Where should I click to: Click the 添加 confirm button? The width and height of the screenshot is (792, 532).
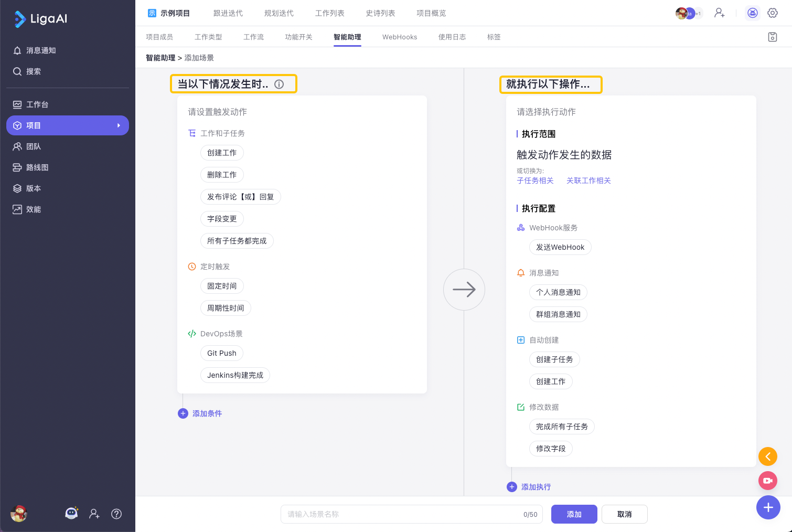pos(574,514)
